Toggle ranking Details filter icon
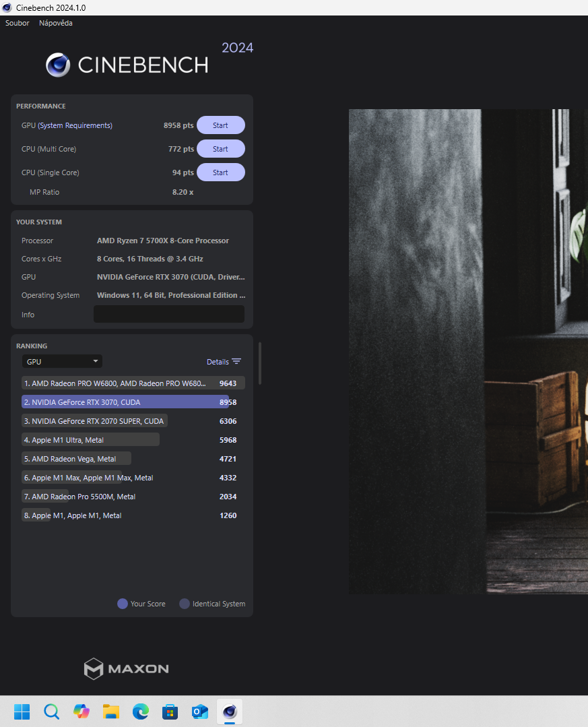This screenshot has width=588, height=727. (236, 362)
